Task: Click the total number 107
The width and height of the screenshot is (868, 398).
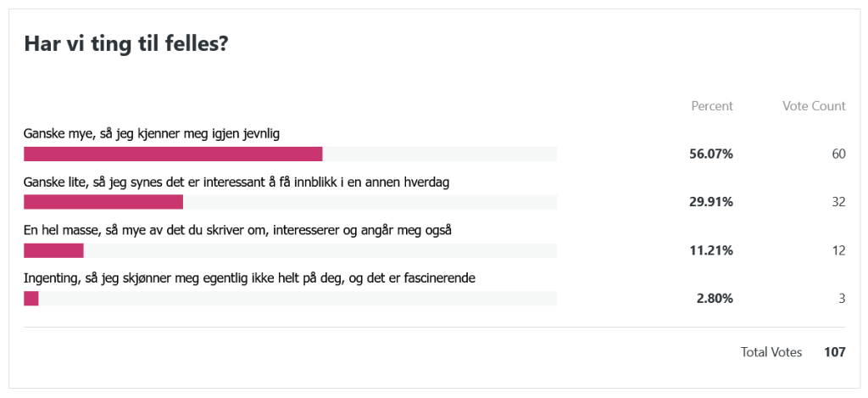Action: pos(835,352)
